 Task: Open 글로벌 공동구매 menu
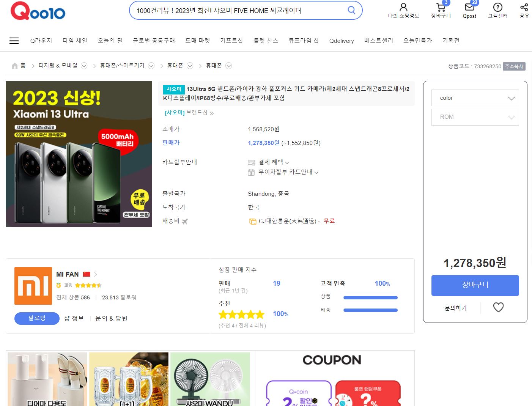coord(154,41)
